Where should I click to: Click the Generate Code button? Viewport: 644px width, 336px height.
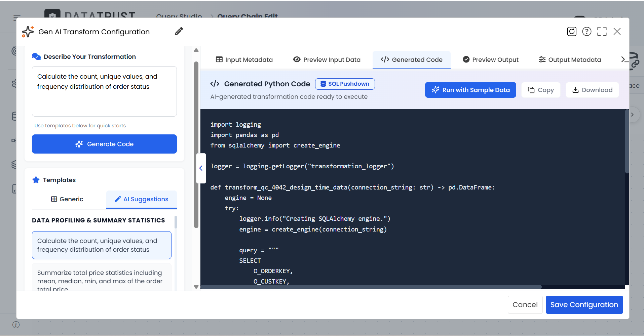[104, 144]
